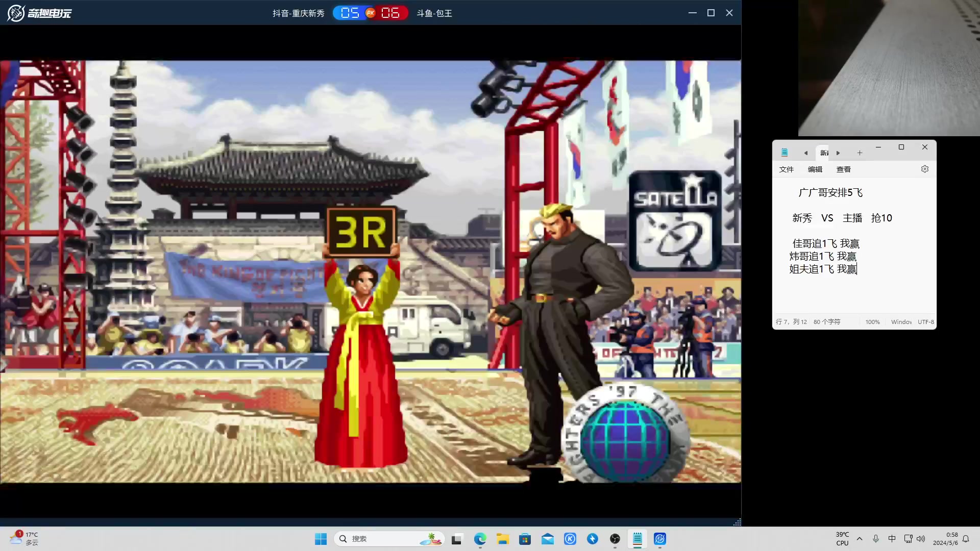Show hidden system tray icons

coord(860,539)
